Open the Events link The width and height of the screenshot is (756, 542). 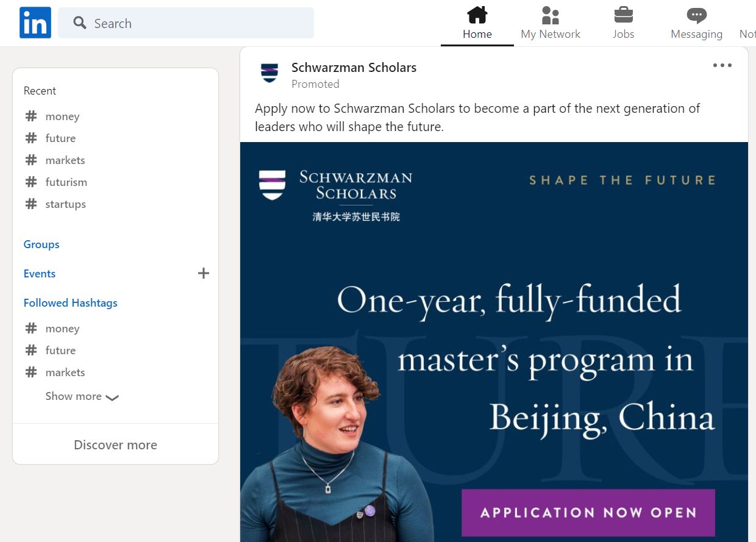(x=39, y=273)
